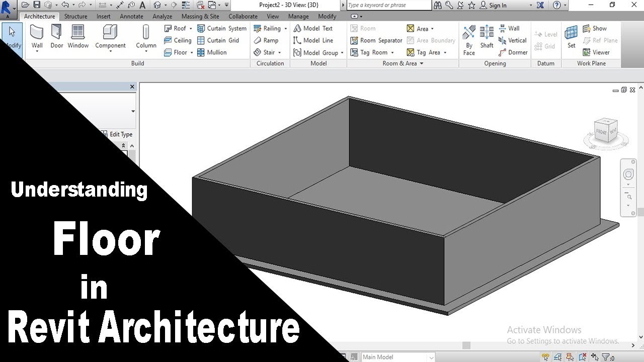Click the Model Line tool

pos(313,40)
